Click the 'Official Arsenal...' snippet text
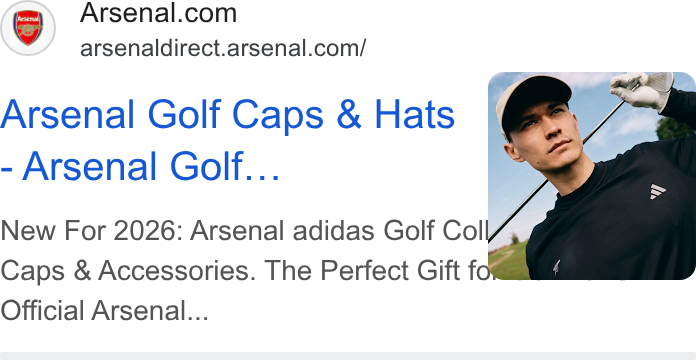 104,310
